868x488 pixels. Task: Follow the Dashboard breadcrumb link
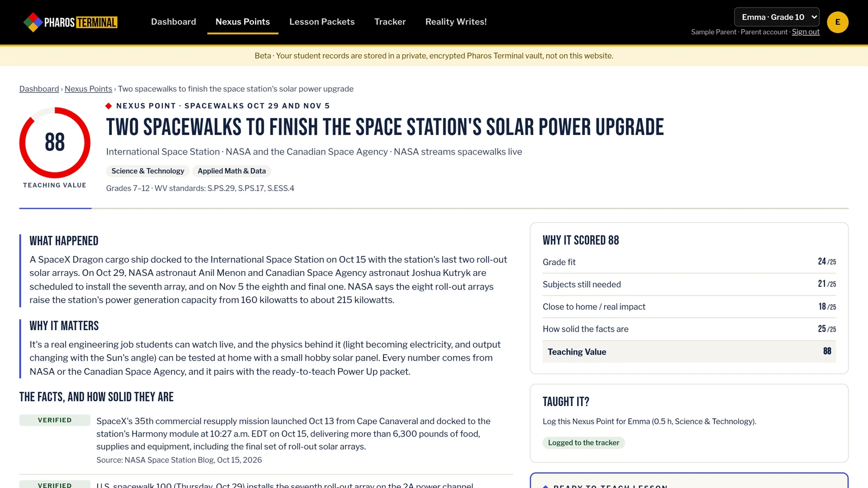pos(39,89)
